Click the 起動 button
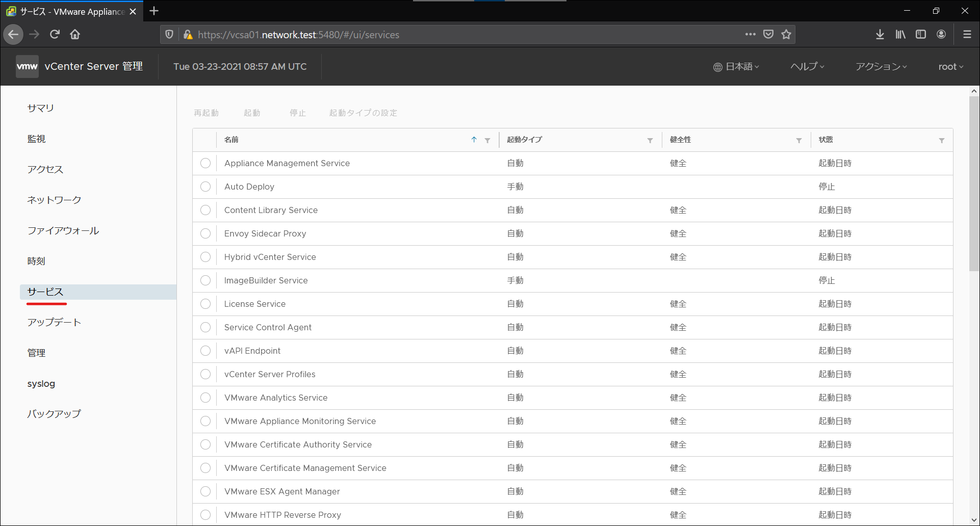The image size is (980, 526). click(x=252, y=113)
